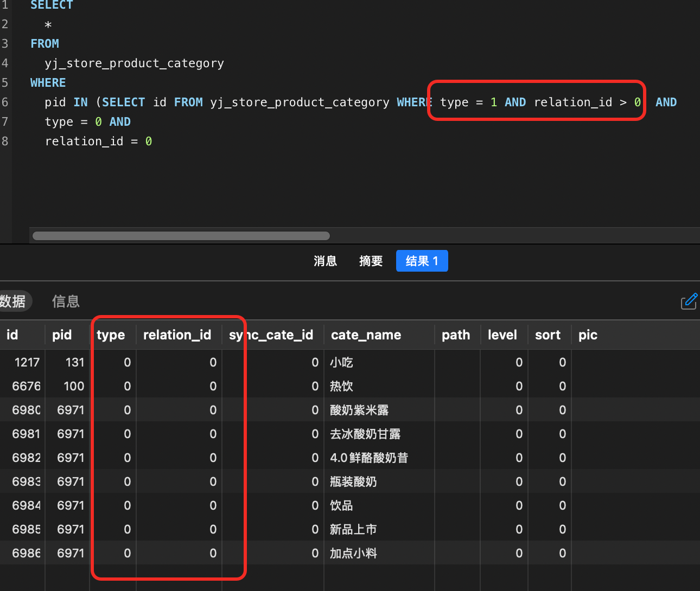Select the cell with id 1217

[x=27, y=362]
